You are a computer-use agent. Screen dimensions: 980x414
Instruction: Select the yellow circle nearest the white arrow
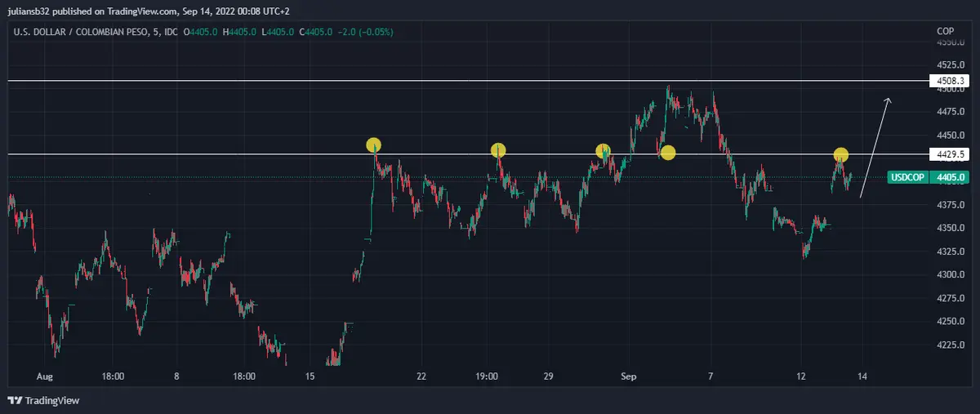point(840,154)
